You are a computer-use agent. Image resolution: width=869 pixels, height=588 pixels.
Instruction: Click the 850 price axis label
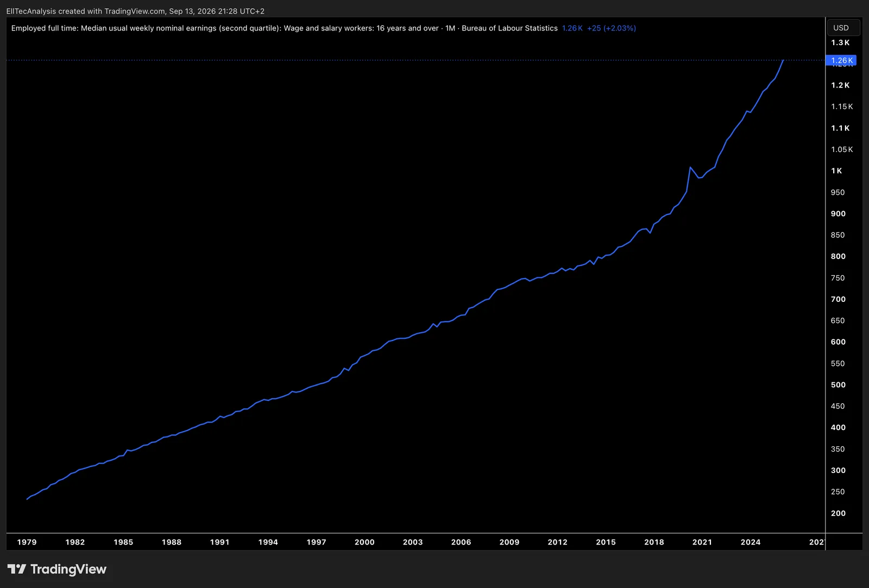tap(838, 235)
